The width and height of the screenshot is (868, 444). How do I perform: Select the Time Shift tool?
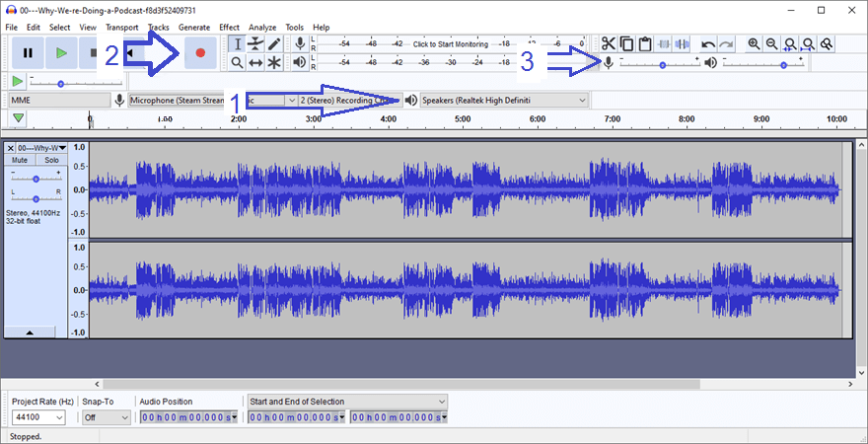pos(255,62)
